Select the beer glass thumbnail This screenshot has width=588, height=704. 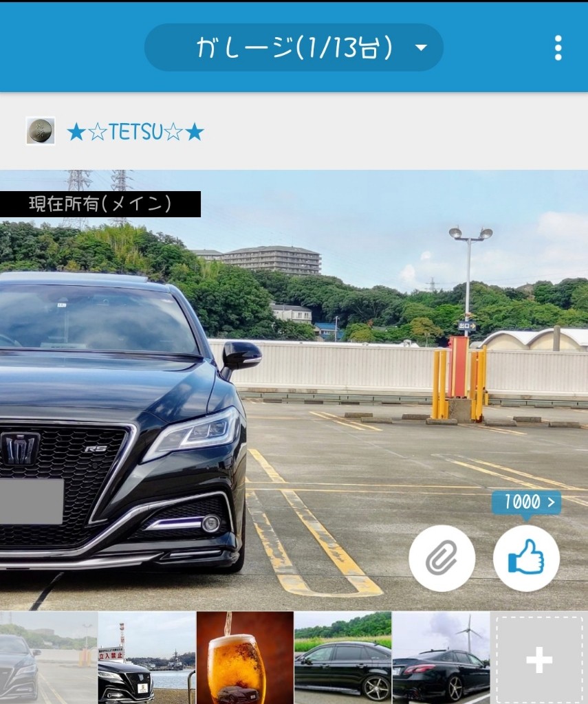(x=245, y=657)
